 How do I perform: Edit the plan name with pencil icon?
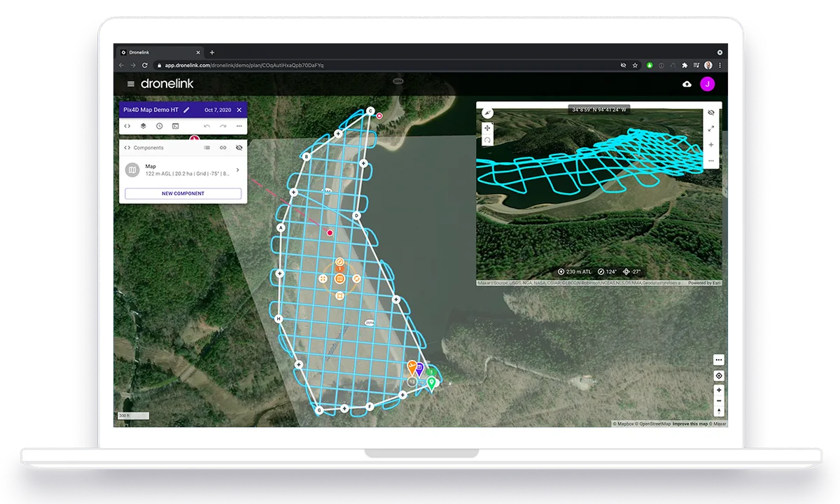coord(187,110)
